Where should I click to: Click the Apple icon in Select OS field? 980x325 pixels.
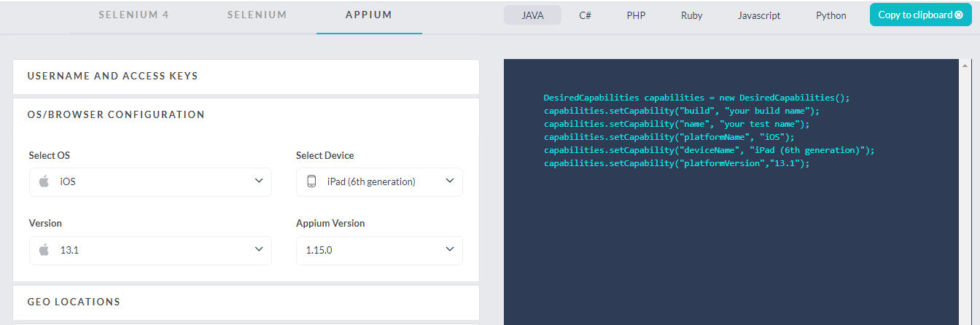[x=44, y=181]
